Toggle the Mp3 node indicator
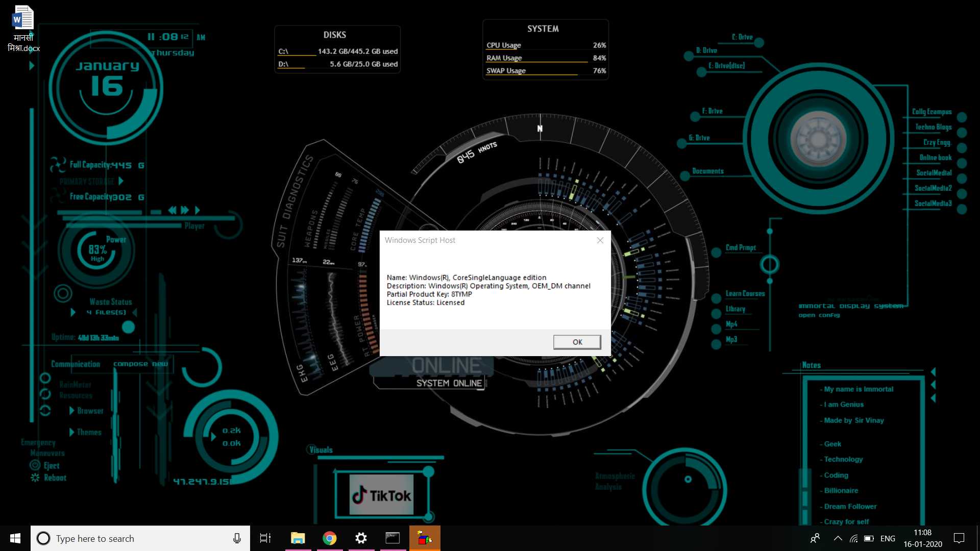Viewport: 980px width, 551px height. coord(716,344)
